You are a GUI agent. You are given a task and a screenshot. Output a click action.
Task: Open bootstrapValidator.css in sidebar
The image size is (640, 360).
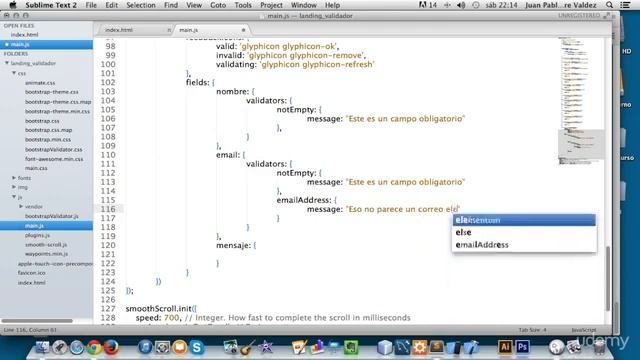click(x=53, y=149)
